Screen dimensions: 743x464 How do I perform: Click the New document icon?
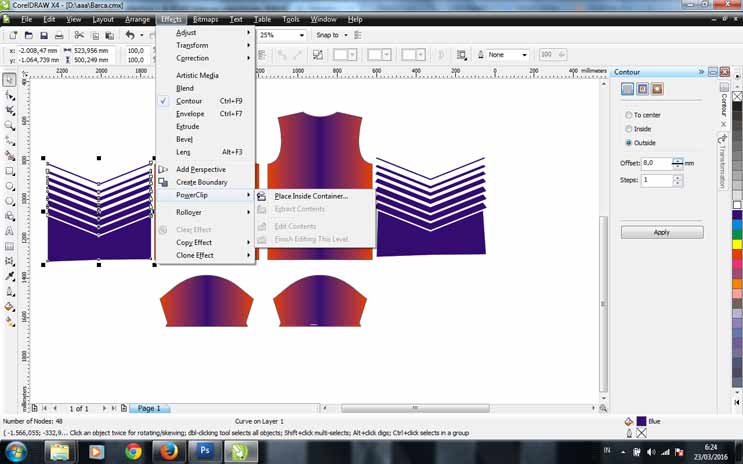pos(13,36)
